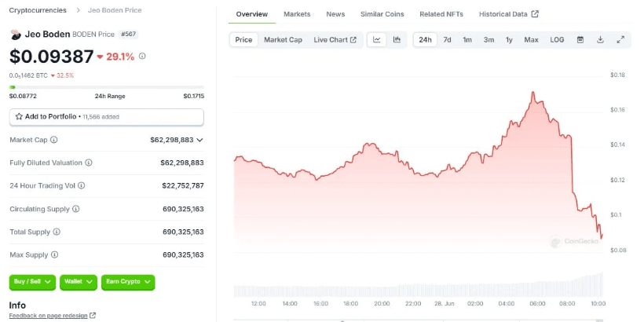Switch to line chart view
Screen dimensions: 644x322
click(x=377, y=39)
